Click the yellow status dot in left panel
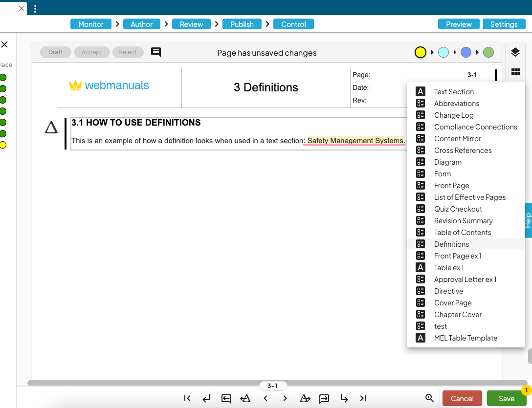Screen dimensions: 532x408 [3, 145]
